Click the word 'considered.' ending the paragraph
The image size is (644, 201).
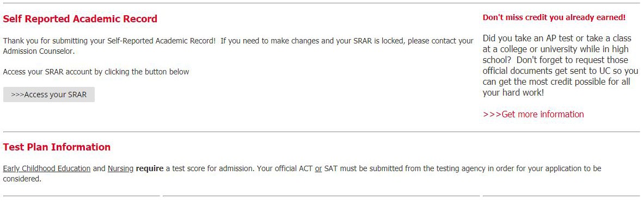coord(22,179)
